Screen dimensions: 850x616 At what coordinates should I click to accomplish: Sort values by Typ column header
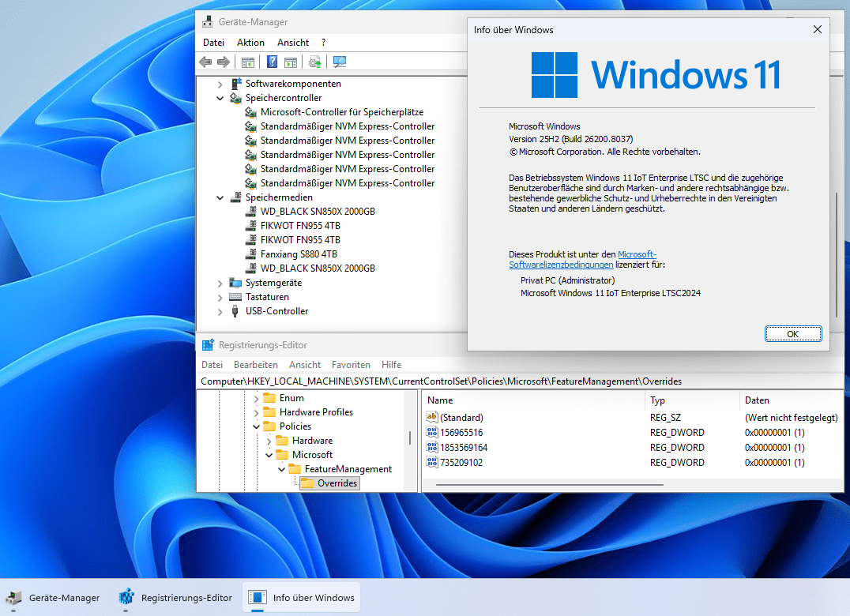(x=692, y=400)
